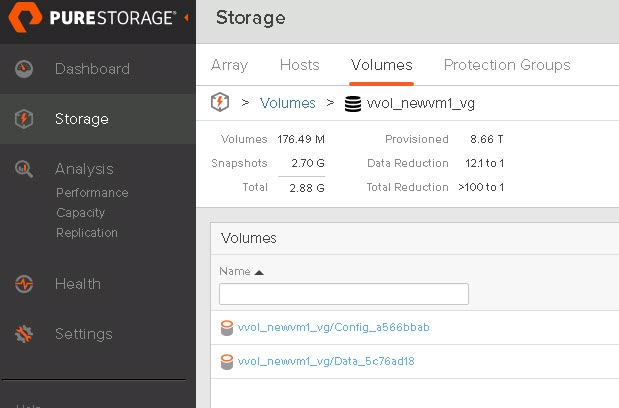Switch to the Protection Groups tab
Screen dimensions: 619x408
click(x=507, y=65)
